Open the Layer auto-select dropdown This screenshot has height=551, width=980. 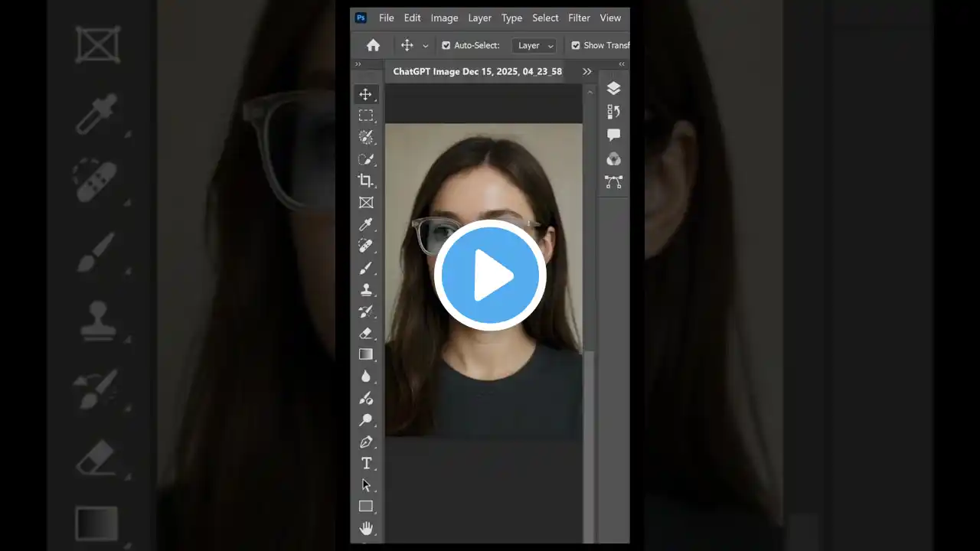pos(534,45)
